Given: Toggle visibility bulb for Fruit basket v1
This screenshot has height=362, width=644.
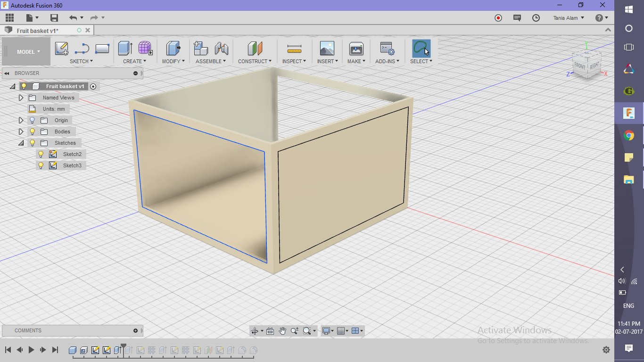Looking at the screenshot, I should coord(24,86).
